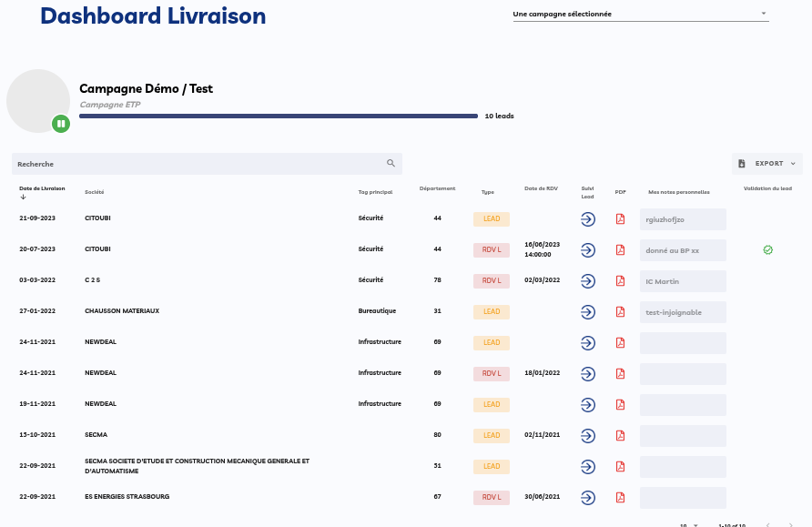Viewport: 812px width, 527px height.
Task: Click 'Campagne ETP' subtitle
Action: 110,105
